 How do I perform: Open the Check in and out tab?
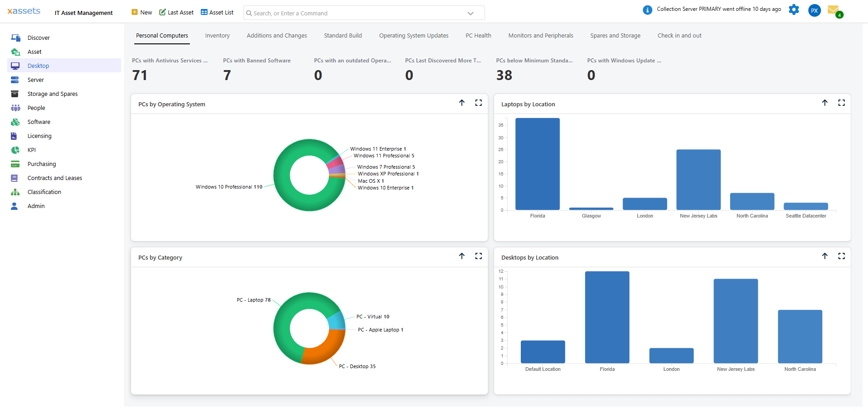tap(679, 35)
